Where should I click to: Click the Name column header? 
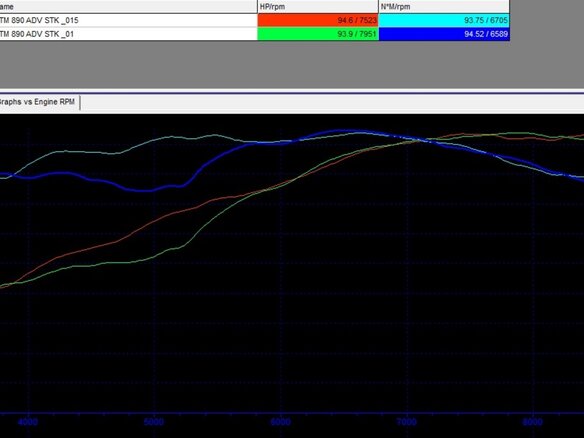click(x=128, y=6)
